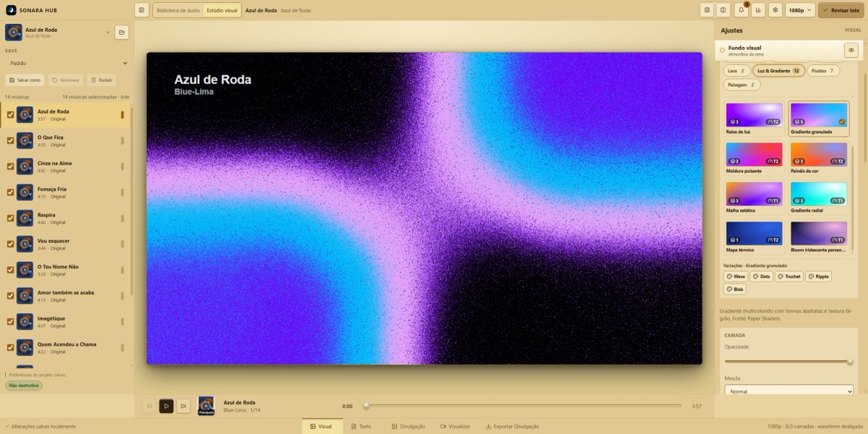
Task: Uncheck the Azul de Roda song checkbox
Action: click(10, 114)
